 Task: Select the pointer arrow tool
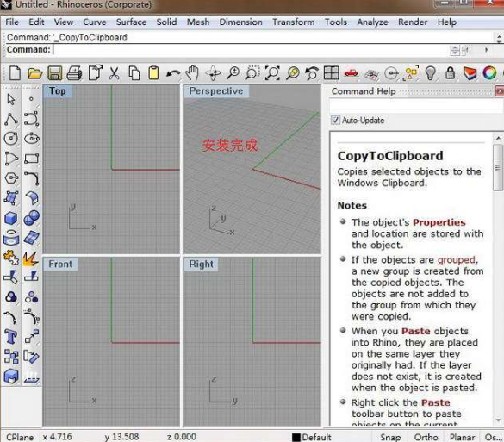coord(11,99)
